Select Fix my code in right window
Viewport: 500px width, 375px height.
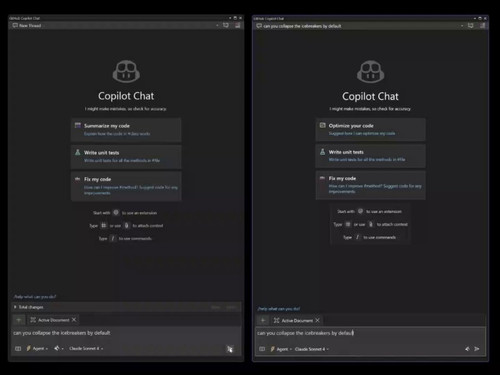click(370, 185)
